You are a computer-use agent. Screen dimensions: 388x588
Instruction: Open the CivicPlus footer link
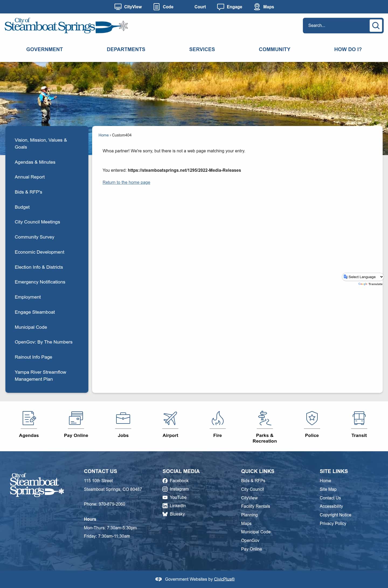pyautogui.click(x=224, y=579)
